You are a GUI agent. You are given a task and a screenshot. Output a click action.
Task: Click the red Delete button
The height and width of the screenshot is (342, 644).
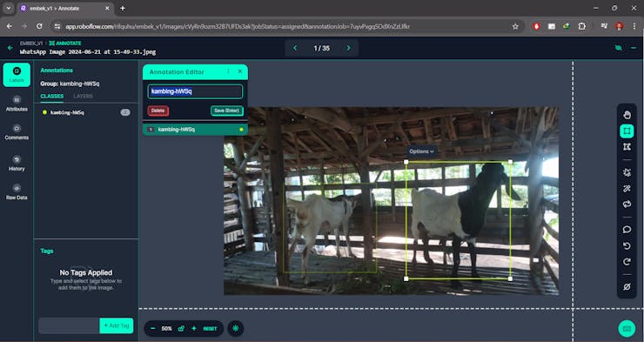tap(158, 111)
